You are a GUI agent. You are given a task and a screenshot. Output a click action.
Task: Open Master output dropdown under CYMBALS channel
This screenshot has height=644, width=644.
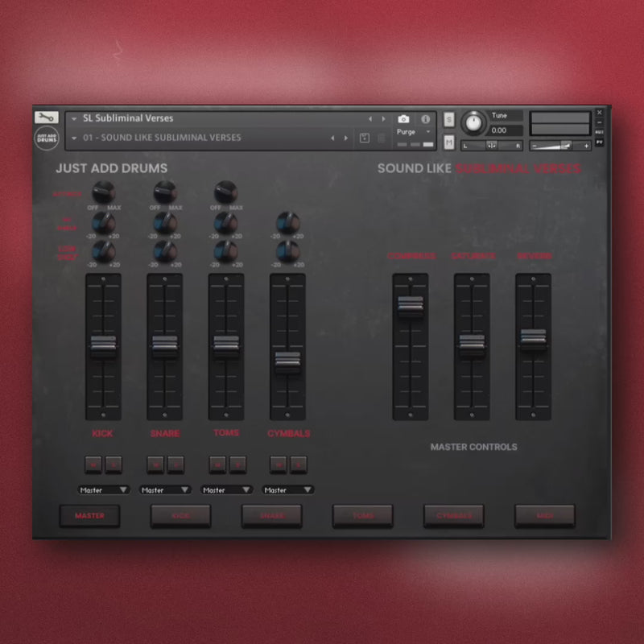pyautogui.click(x=287, y=489)
